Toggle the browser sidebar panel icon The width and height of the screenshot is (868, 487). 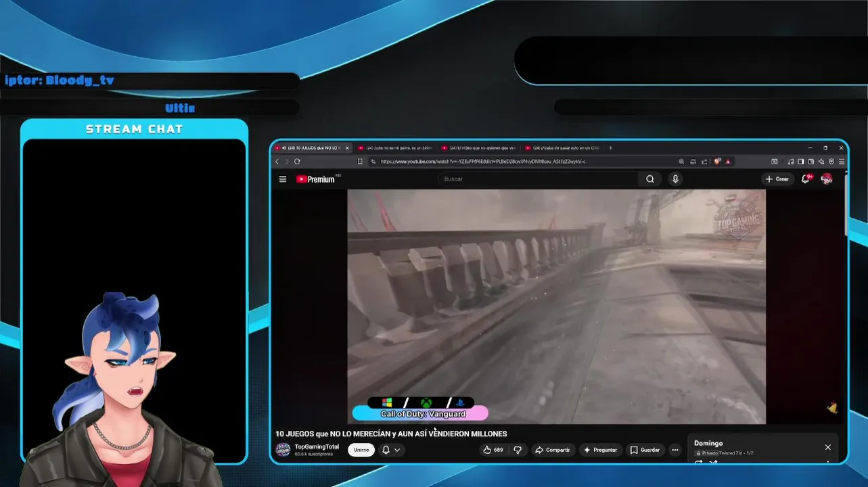(801, 162)
